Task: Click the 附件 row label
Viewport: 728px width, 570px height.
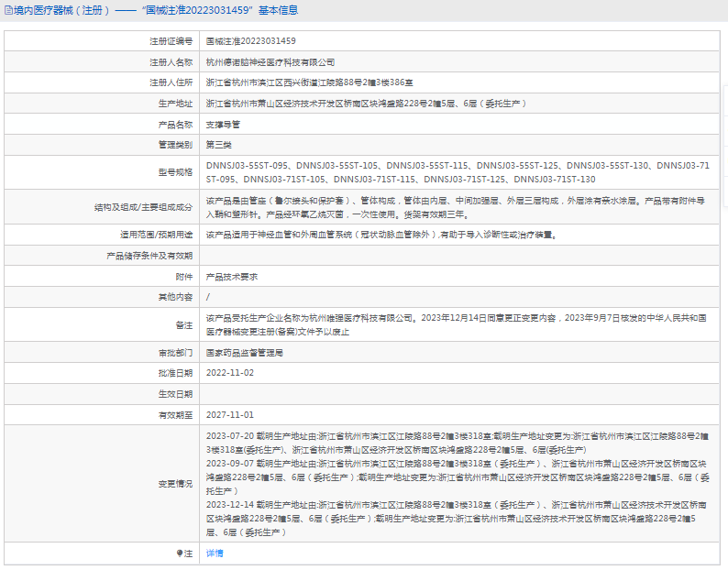Action: 184,277
